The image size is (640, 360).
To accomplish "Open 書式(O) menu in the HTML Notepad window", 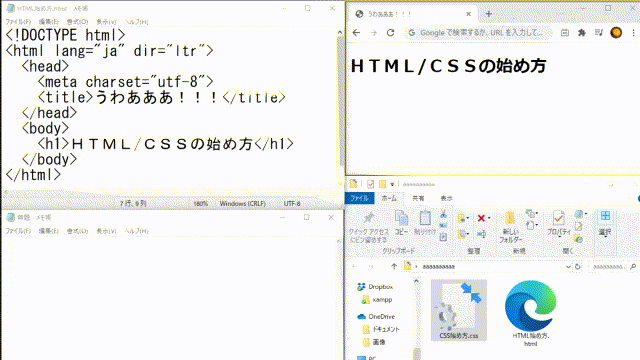I will coord(78,22).
